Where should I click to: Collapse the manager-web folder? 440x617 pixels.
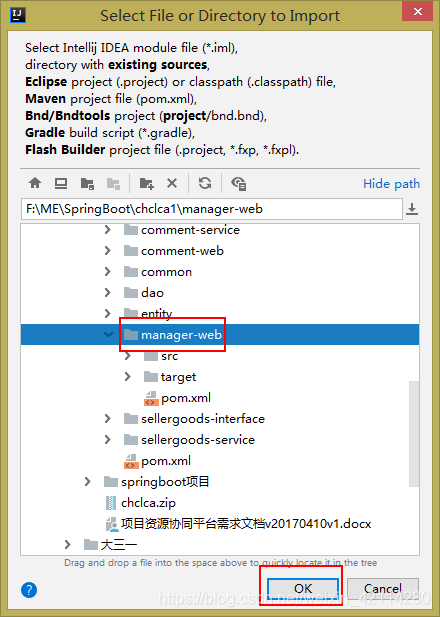(x=108, y=335)
